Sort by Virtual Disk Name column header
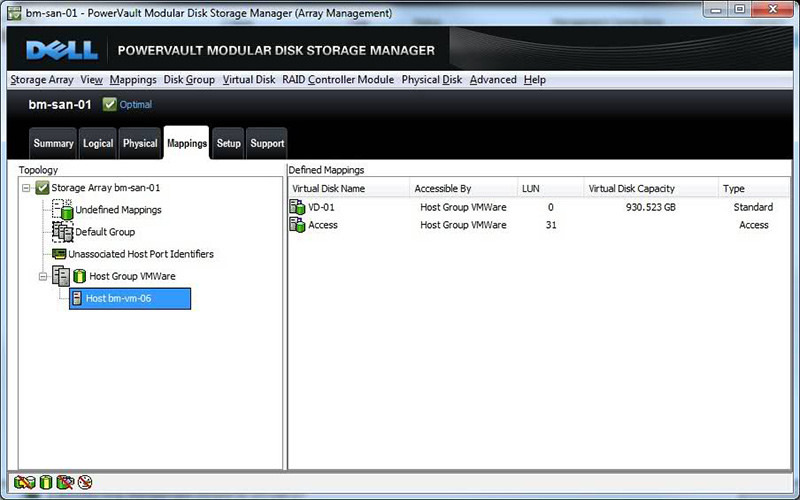 348,188
